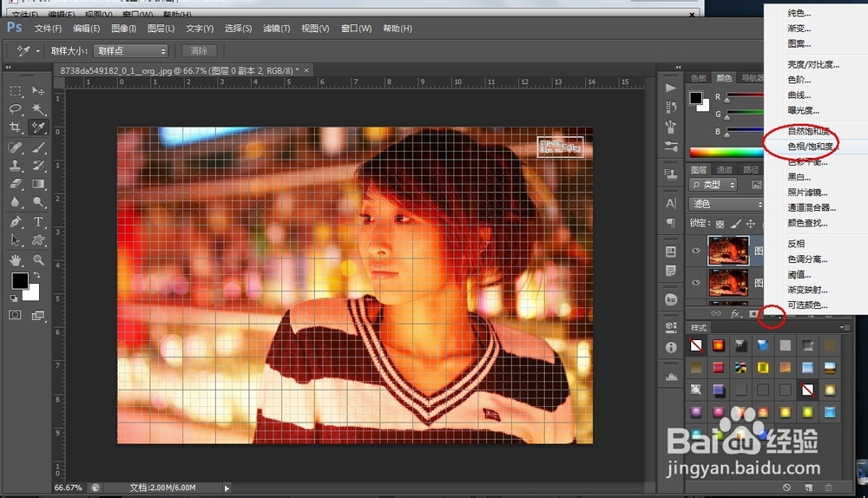868x498 pixels.
Task: Click the link layers icon
Action: (716, 314)
